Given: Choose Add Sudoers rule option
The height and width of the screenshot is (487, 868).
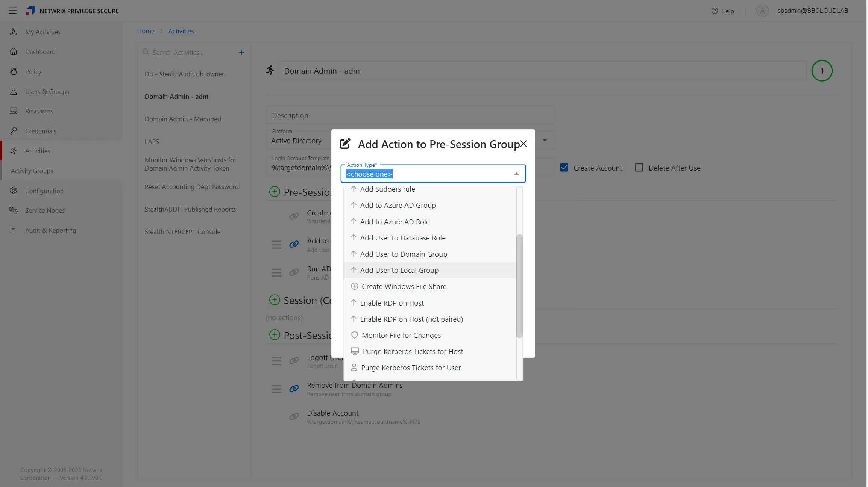Looking at the screenshot, I should coord(430,189).
